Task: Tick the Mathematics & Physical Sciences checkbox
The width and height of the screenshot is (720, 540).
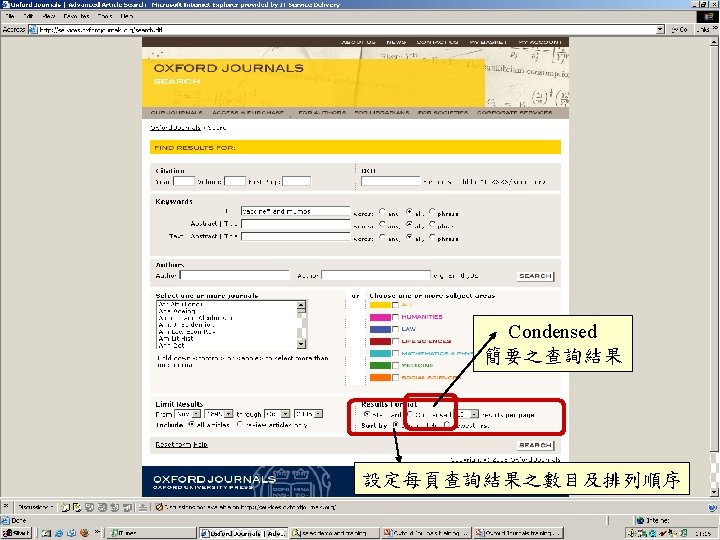Action: (395, 354)
